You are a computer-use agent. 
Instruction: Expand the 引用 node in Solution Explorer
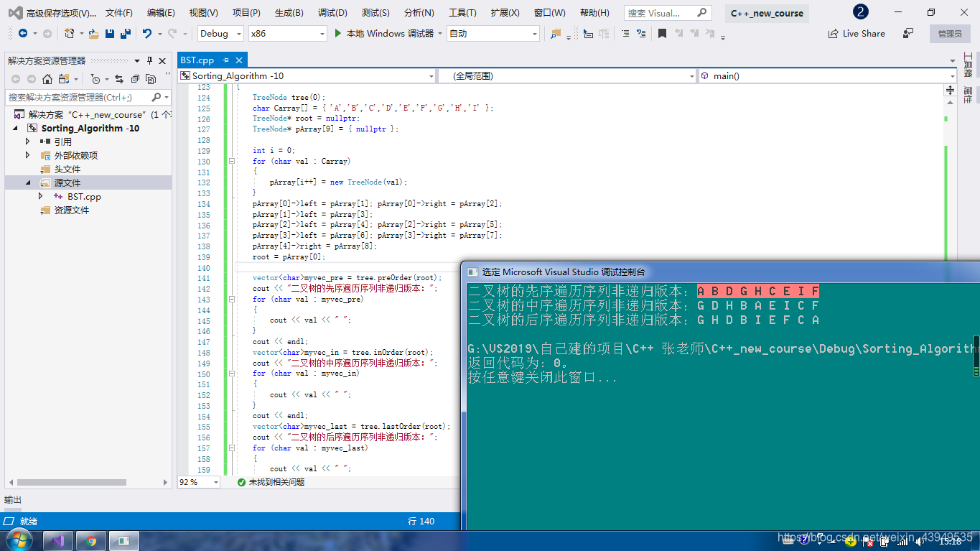28,142
